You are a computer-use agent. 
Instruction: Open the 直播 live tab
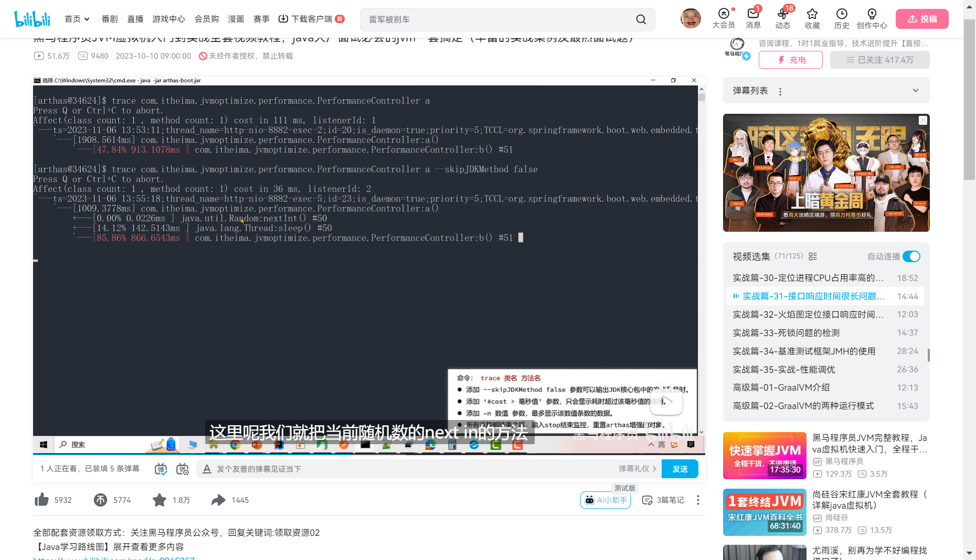coord(135,19)
